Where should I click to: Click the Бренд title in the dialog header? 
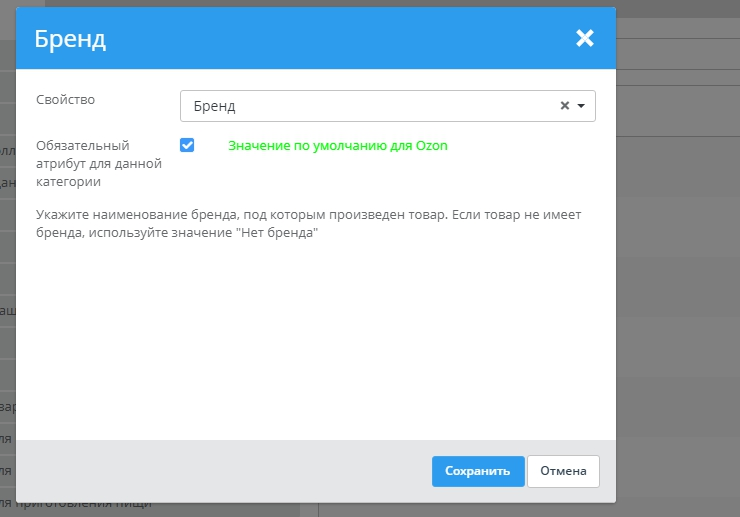[70, 39]
